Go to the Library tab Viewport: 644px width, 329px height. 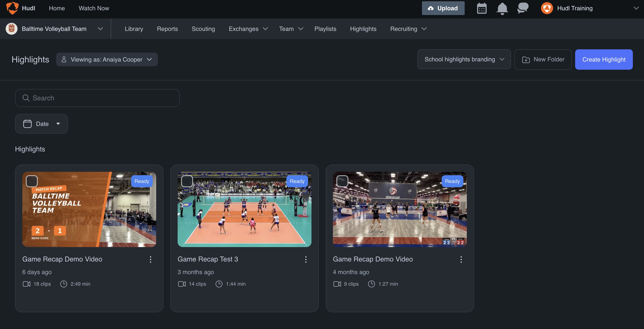[x=134, y=29]
